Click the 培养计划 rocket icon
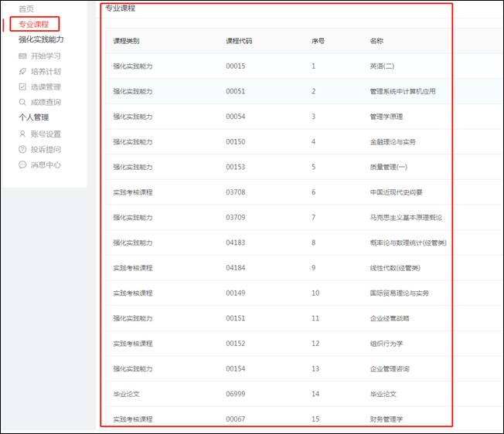This screenshot has height=434, width=504. pyautogui.click(x=22, y=72)
